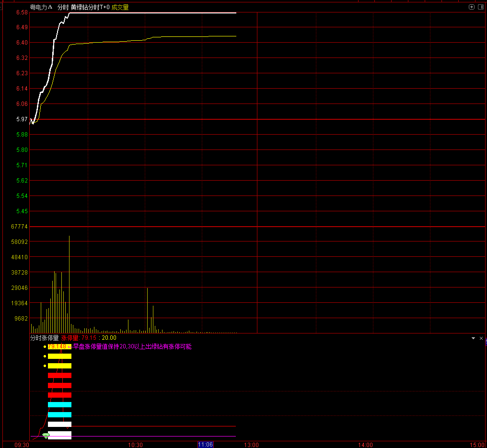Click the highlighted 11:06 time marker

coord(205,445)
